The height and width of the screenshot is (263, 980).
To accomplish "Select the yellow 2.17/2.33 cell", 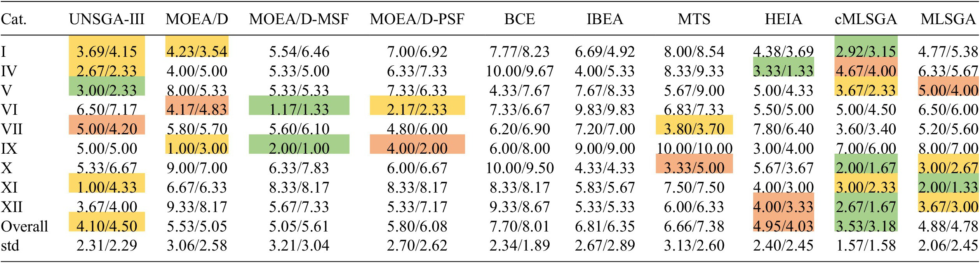I will (x=417, y=109).
